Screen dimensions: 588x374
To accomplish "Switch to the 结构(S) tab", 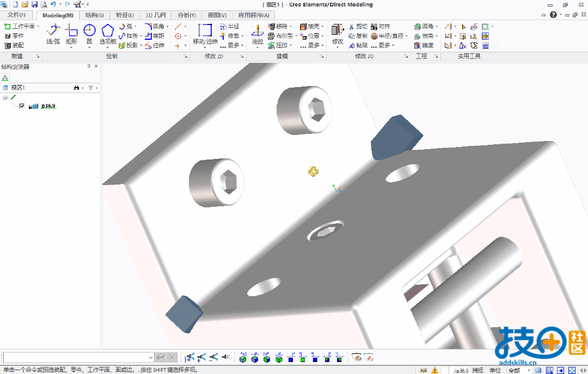I will coord(95,15).
